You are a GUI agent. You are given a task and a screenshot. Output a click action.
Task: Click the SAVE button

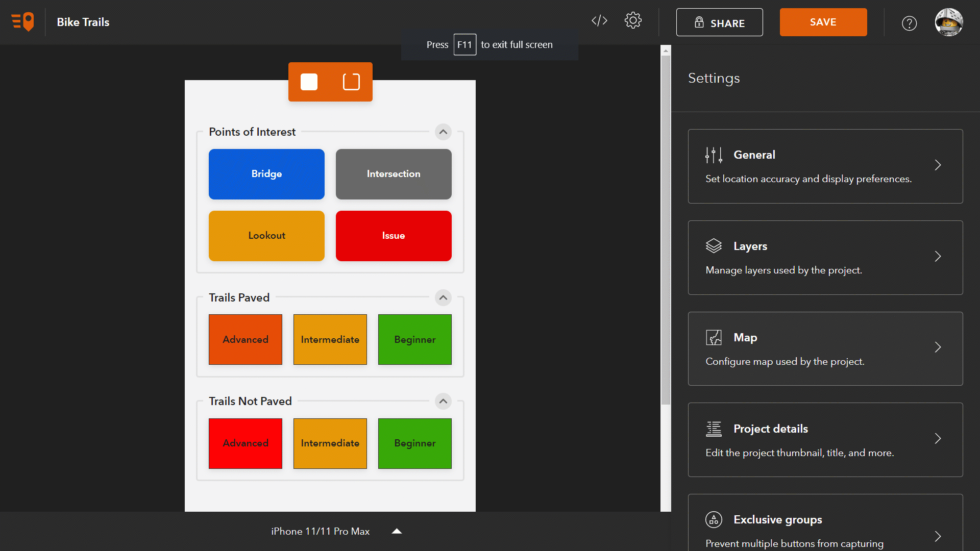pos(823,22)
